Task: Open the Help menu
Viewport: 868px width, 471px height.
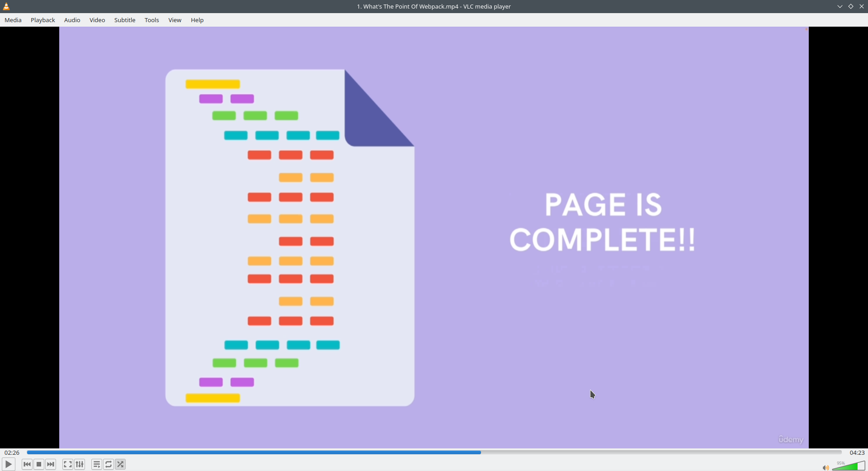Action: (198, 20)
